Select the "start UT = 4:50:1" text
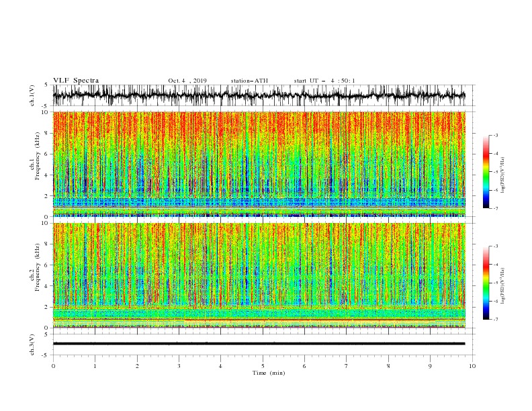The image size is (532, 411). [324, 81]
